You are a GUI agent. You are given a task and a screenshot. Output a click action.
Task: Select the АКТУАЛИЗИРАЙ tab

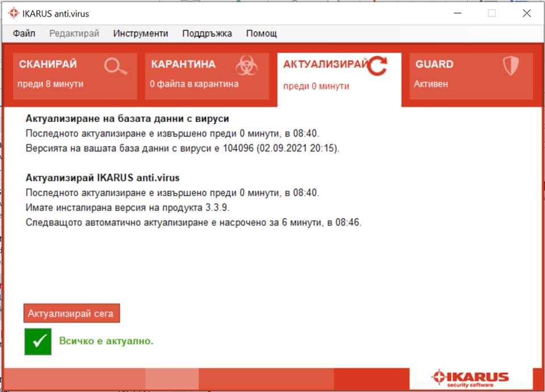(x=339, y=79)
